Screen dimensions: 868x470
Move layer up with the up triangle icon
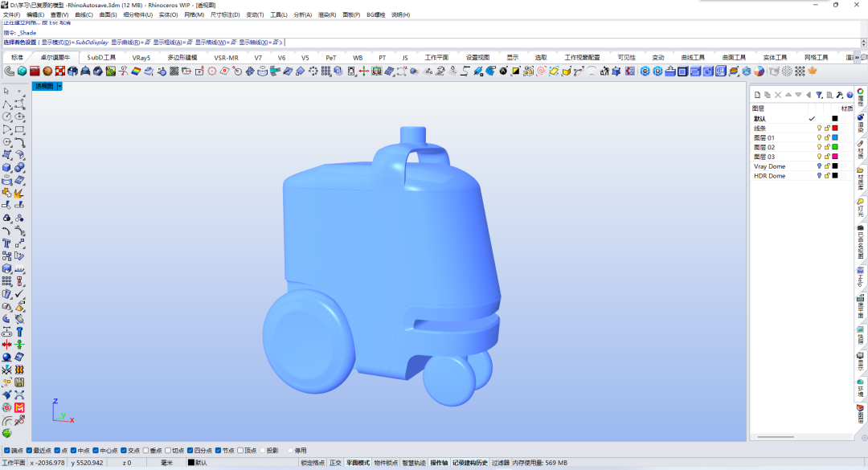point(788,95)
